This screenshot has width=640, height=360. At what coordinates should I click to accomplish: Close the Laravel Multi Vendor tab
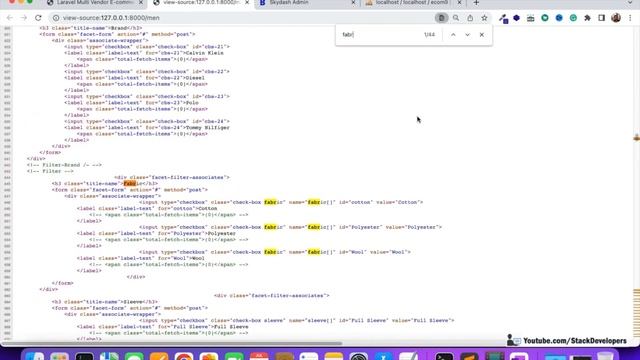[x=141, y=3]
